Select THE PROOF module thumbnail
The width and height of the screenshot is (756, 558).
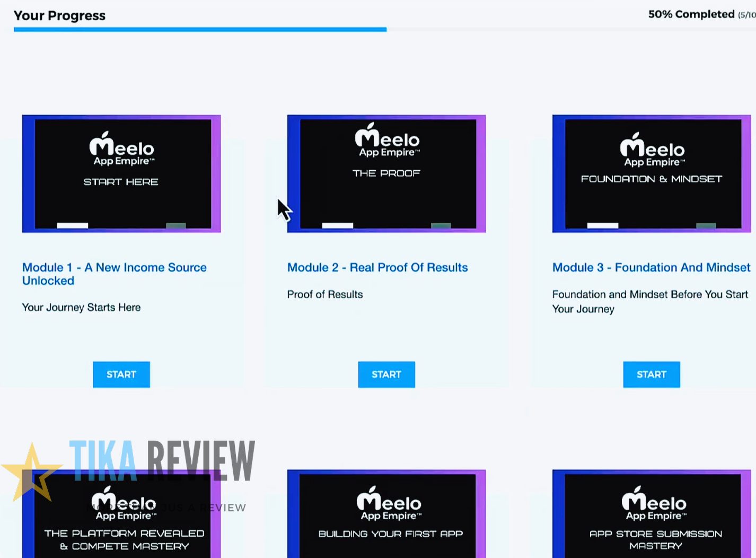pos(386,174)
